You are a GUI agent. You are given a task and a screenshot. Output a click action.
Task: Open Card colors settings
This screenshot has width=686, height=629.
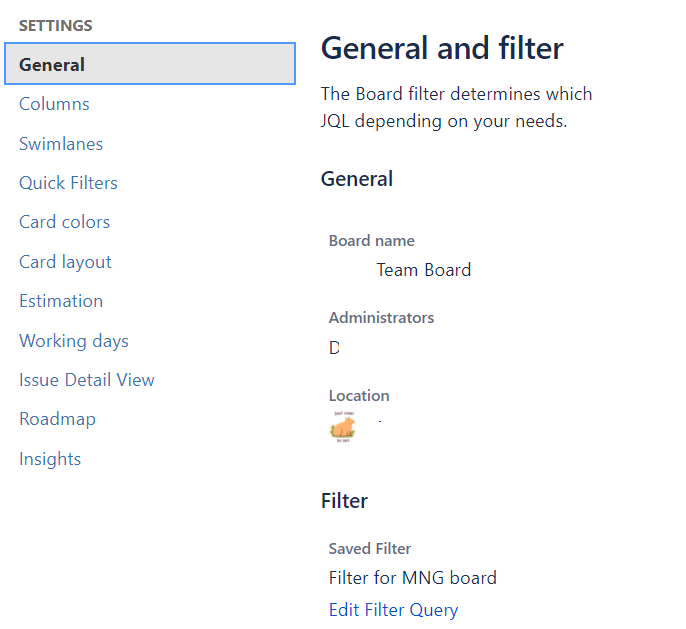(x=64, y=222)
